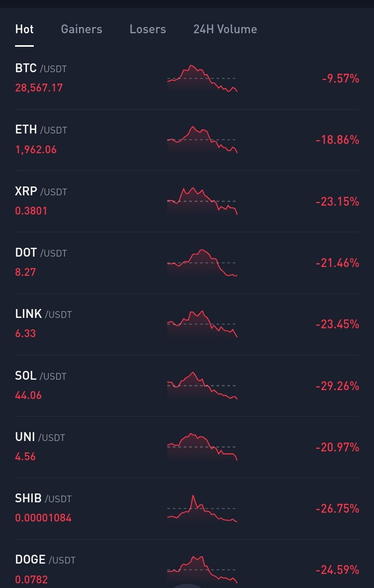The image size is (374, 588).
Task: Tap the ETH/USDT pair name
Action: pos(41,130)
